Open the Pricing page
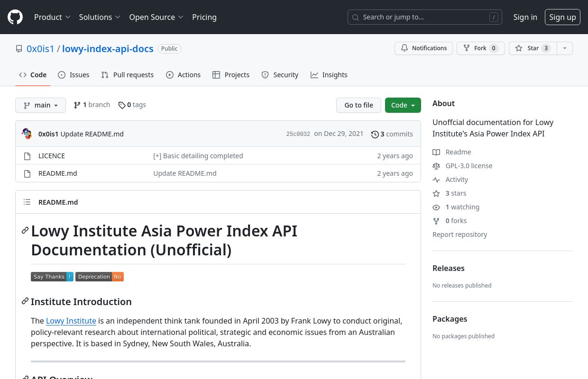This screenshot has width=588, height=379. pyautogui.click(x=204, y=17)
